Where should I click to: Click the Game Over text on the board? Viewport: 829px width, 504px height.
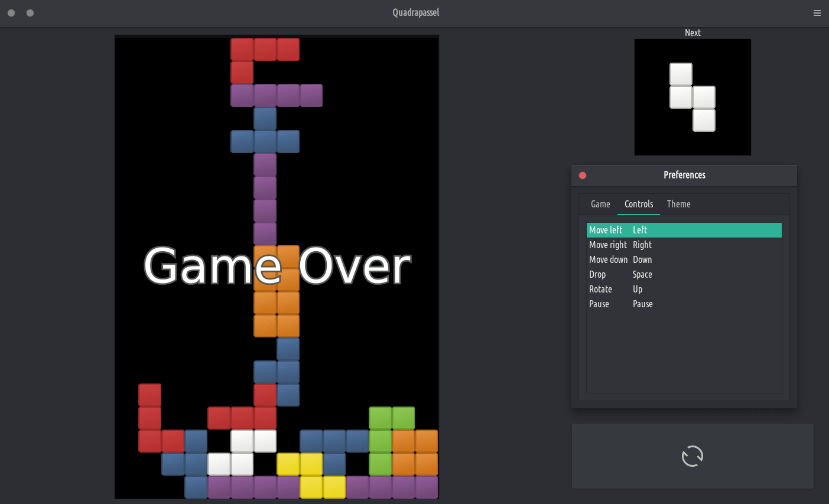[x=277, y=266]
